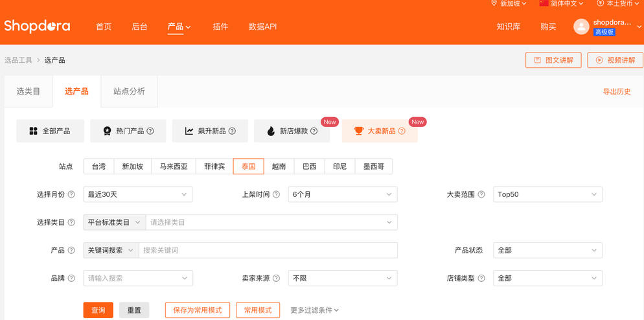The image size is (644, 320).
Task: Click 保存为常用模式 button
Action: pos(198,310)
